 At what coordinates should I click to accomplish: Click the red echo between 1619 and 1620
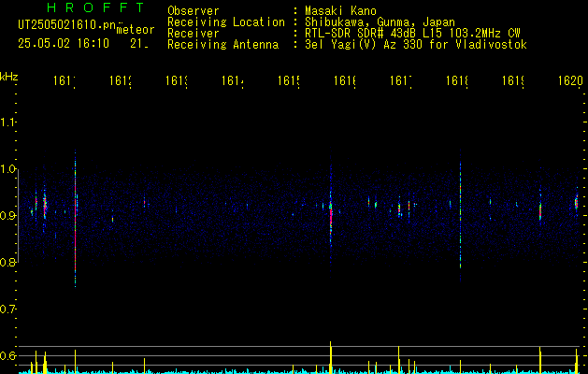tap(540, 211)
